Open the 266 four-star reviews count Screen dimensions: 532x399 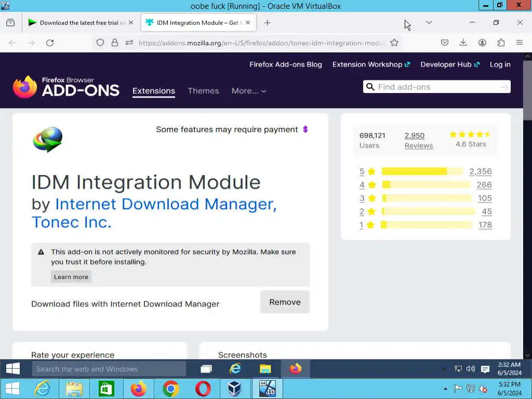point(484,184)
